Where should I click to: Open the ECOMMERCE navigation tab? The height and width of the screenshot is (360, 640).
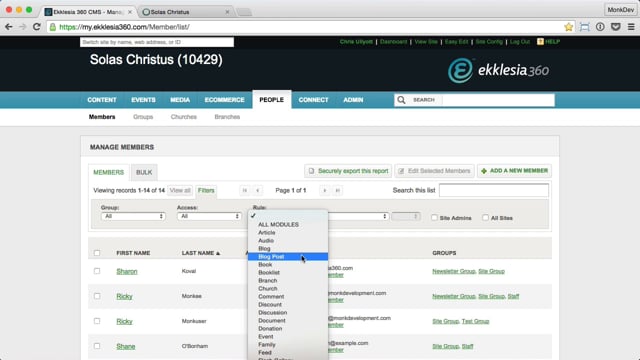pos(224,100)
